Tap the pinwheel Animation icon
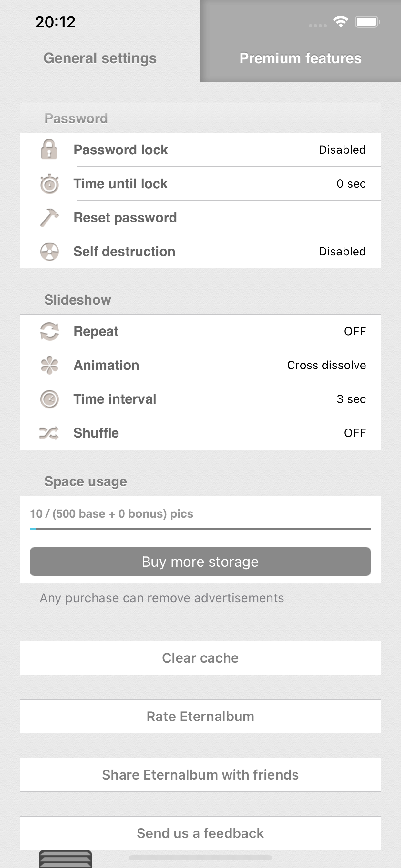Screen dimensions: 401x868 pos(49,365)
